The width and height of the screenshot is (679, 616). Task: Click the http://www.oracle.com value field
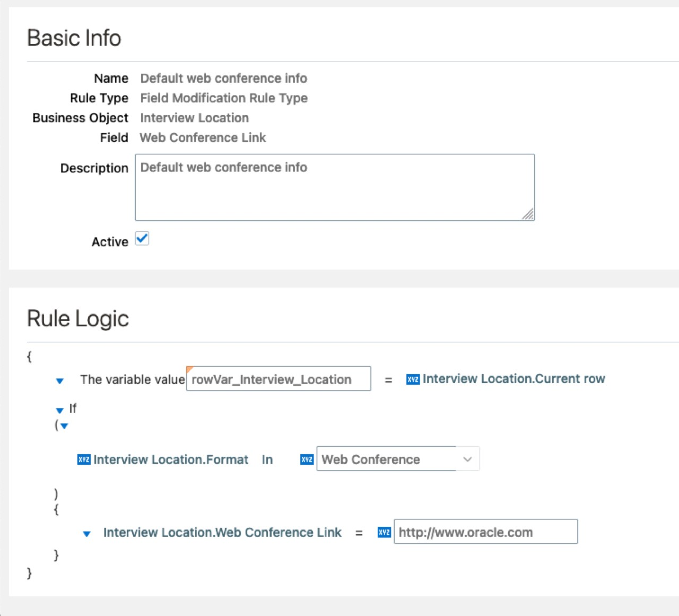coord(485,532)
